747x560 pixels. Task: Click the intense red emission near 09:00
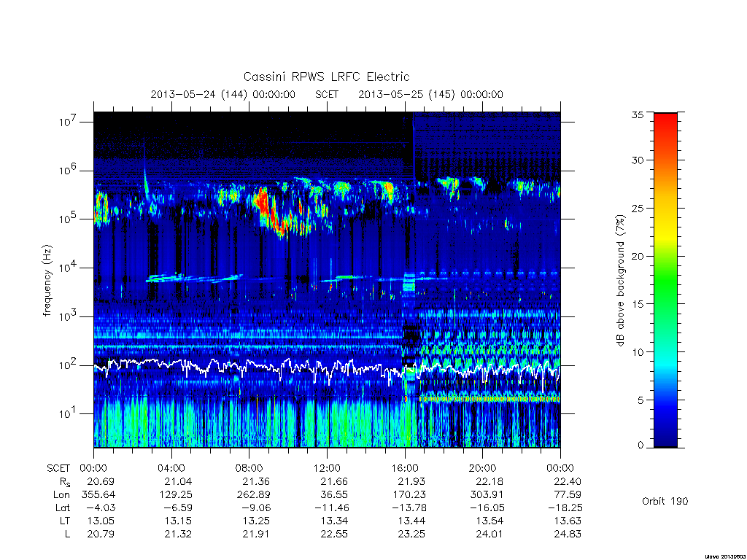click(x=271, y=212)
